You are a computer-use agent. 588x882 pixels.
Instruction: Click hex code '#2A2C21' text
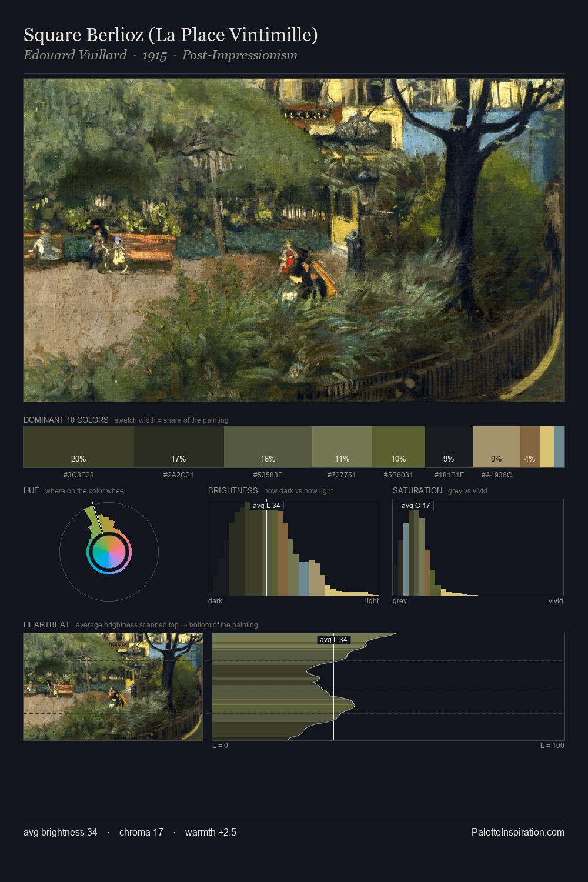(x=179, y=475)
